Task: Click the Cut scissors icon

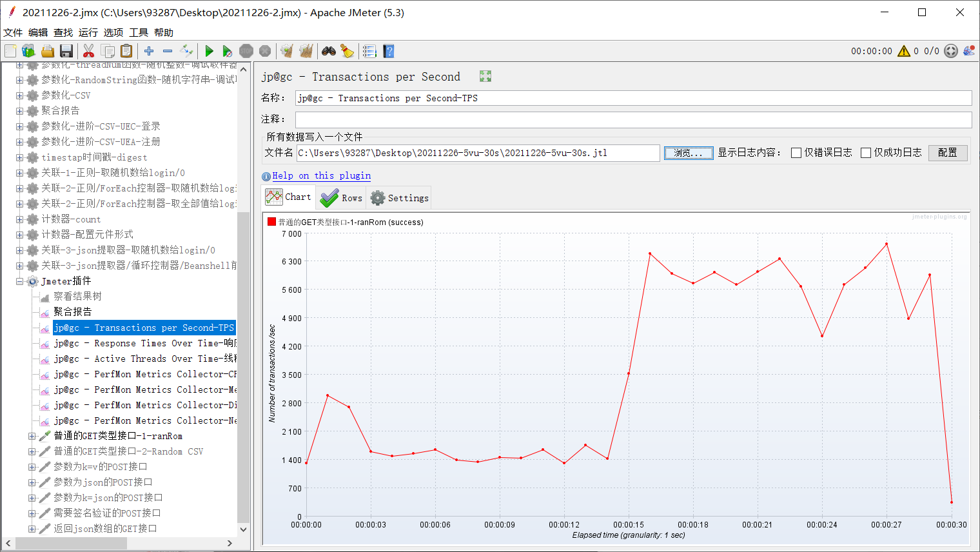Action: [x=89, y=51]
